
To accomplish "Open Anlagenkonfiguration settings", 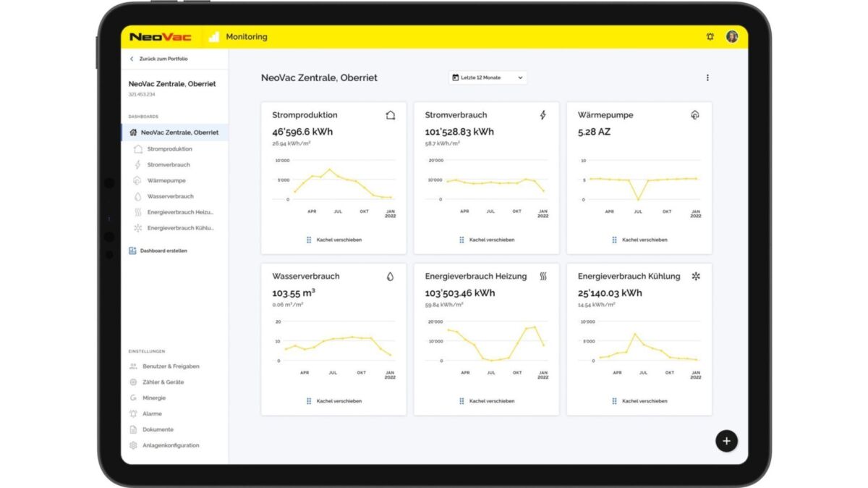I will coord(171,446).
